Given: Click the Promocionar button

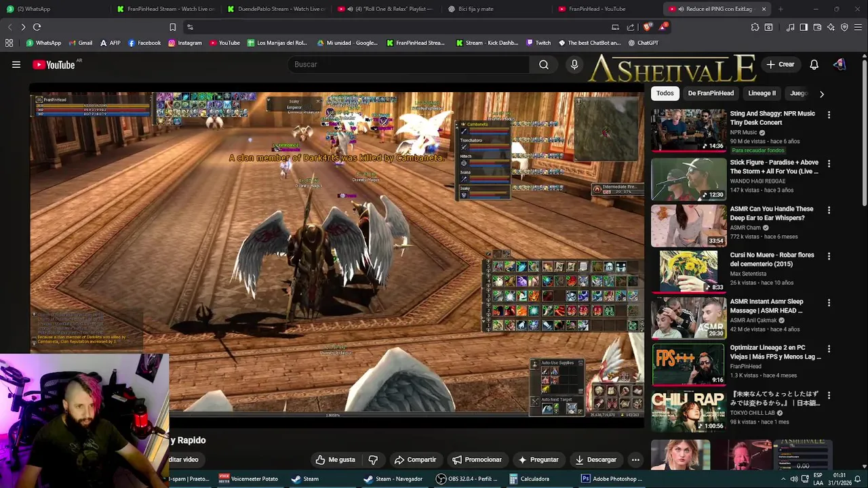Looking at the screenshot, I should [x=477, y=460].
